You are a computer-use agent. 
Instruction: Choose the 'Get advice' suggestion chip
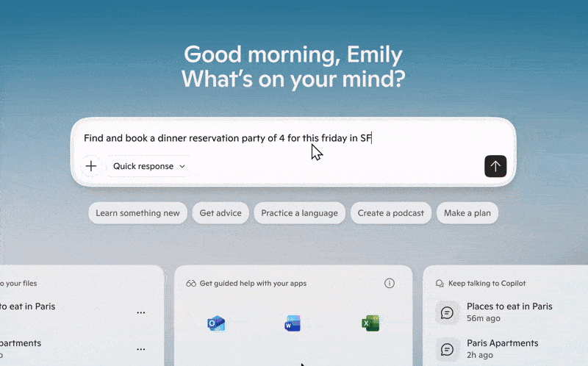point(220,213)
